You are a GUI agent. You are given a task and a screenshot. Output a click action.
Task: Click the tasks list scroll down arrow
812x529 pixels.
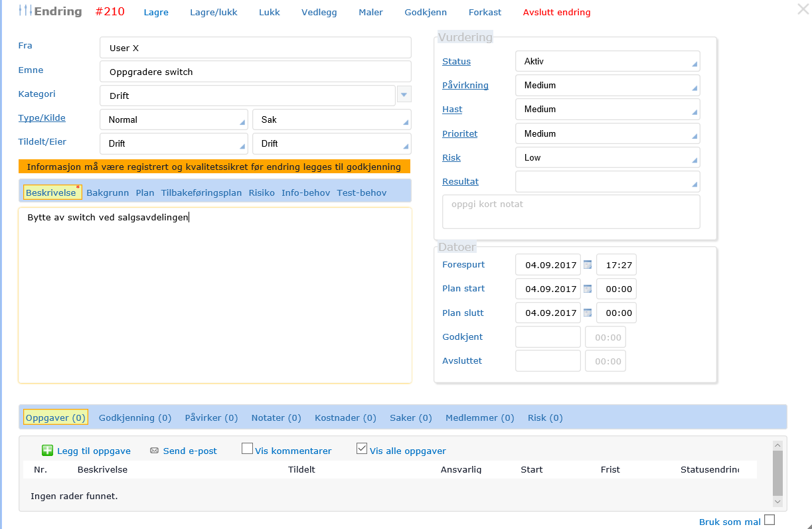(777, 502)
